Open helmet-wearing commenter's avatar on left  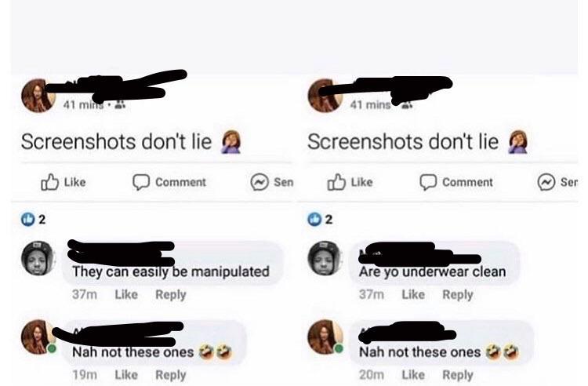click(38, 258)
